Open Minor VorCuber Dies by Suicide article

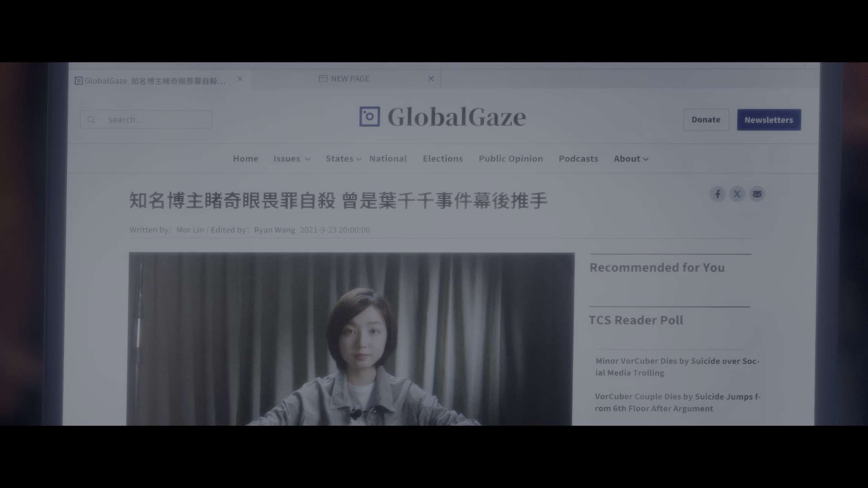[x=677, y=367]
